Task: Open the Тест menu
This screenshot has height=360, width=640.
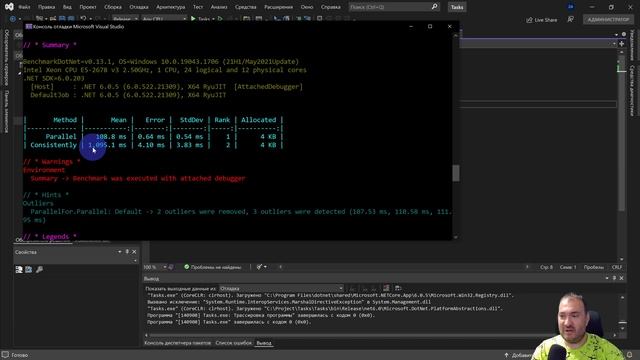Action: click(x=198, y=7)
